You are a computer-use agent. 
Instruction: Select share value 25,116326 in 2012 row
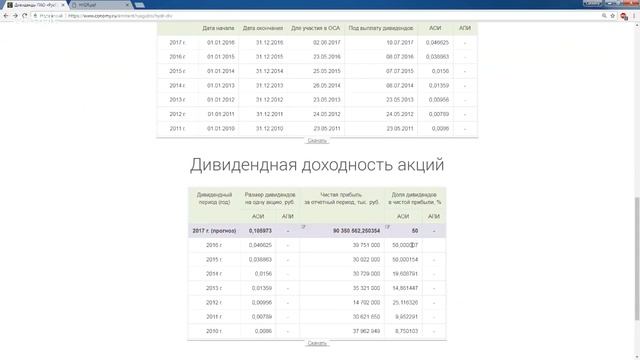[405, 302]
